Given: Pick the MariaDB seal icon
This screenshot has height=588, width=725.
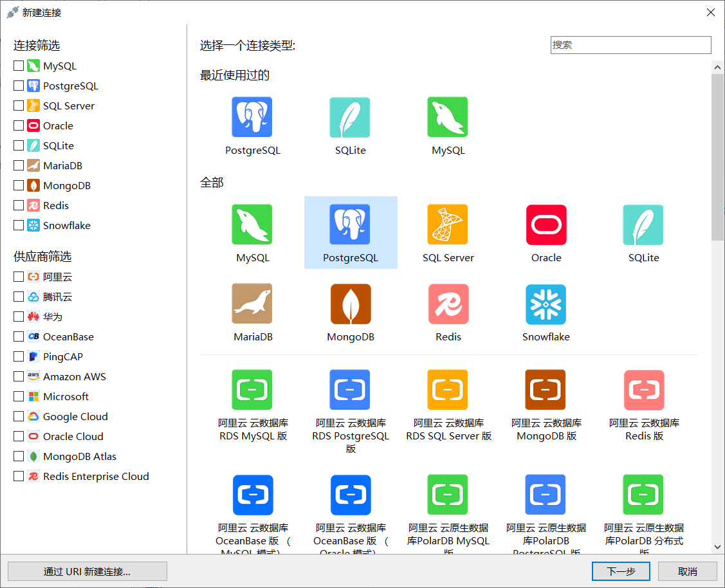Looking at the screenshot, I should click(x=252, y=304).
